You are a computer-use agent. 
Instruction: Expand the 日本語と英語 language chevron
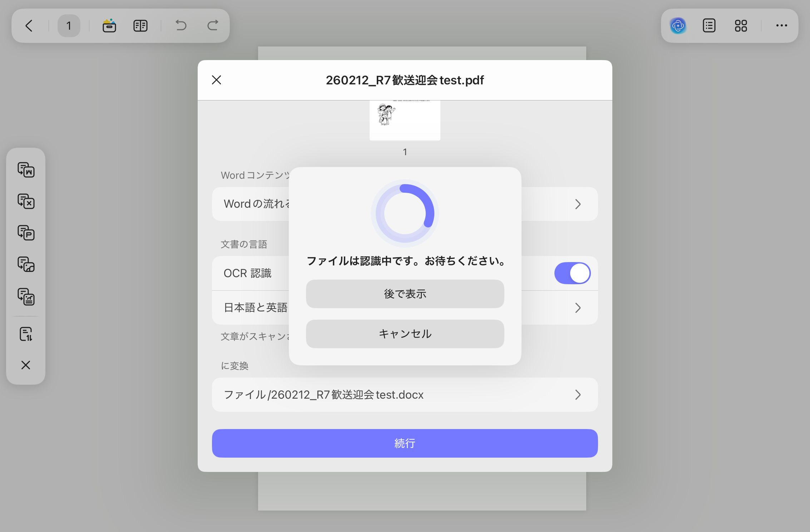tap(578, 307)
